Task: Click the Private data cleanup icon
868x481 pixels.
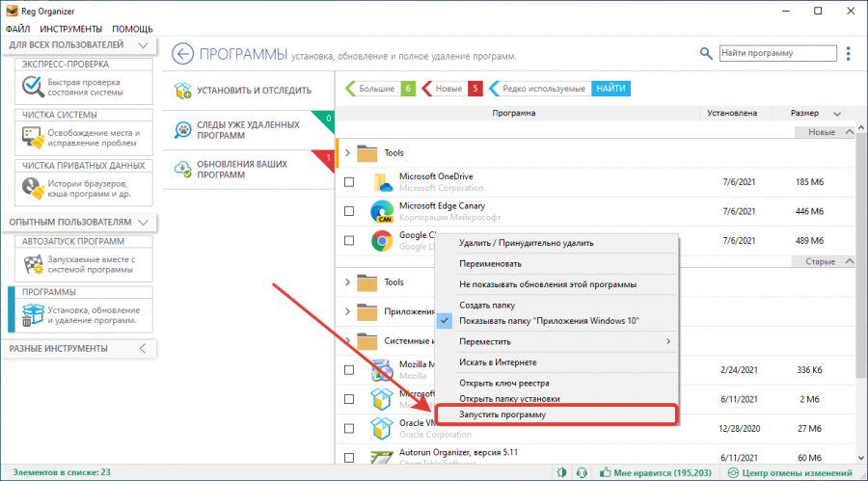Action: (33, 189)
